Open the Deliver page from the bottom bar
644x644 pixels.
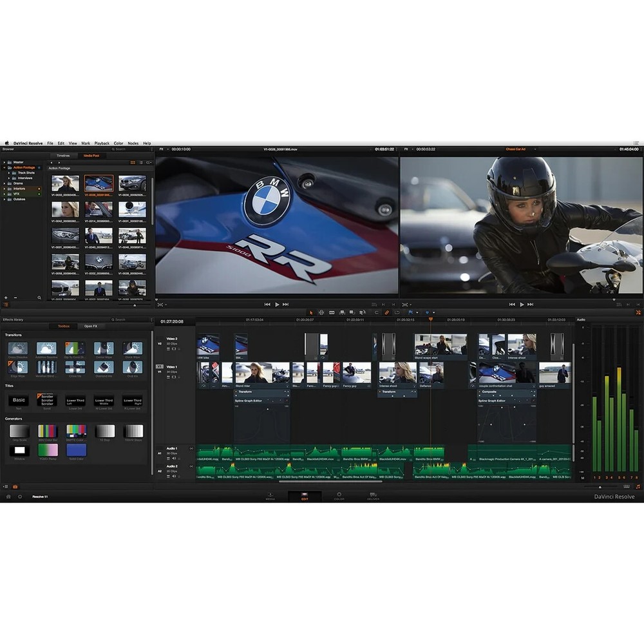[374, 496]
